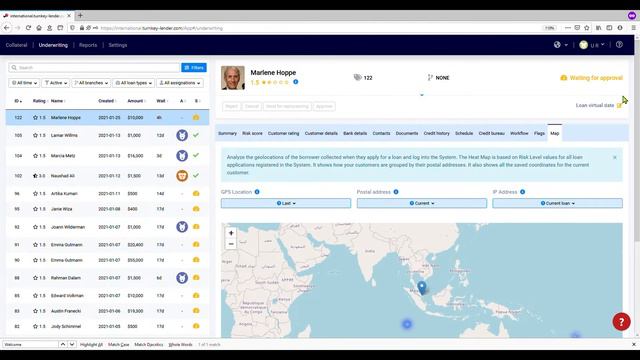
Task: Close the blue map info banner
Action: click(615, 158)
